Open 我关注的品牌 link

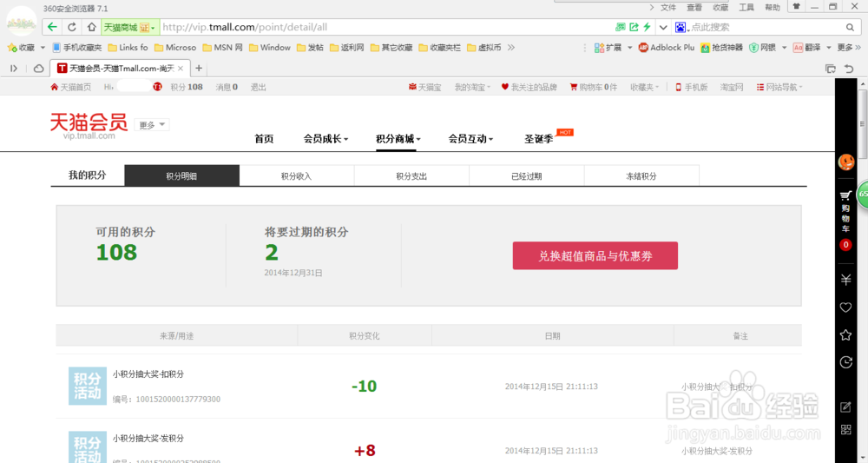click(529, 87)
